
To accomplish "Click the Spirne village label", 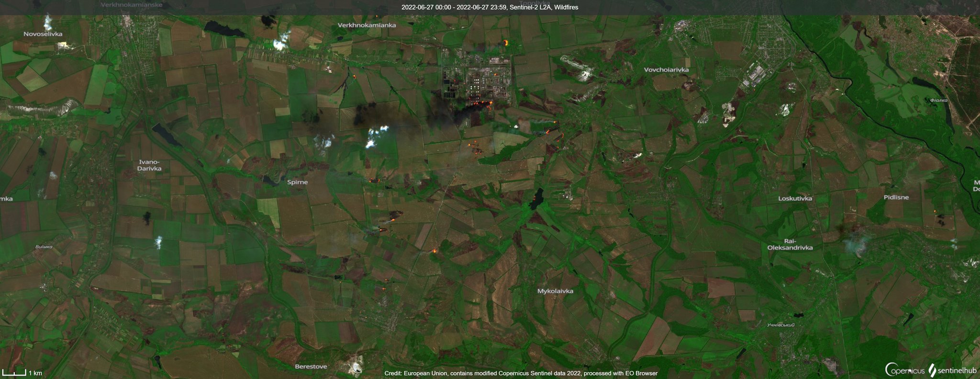I will (x=298, y=182).
